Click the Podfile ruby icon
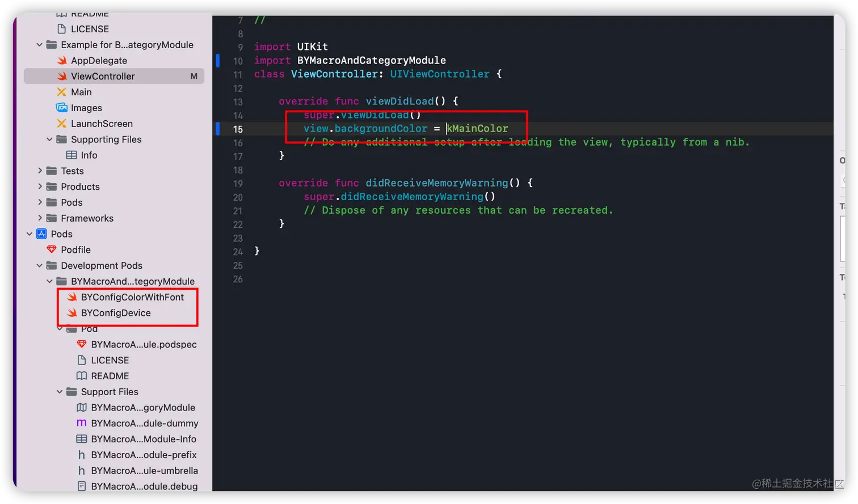Viewport: 858px width, 504px height. click(x=52, y=250)
